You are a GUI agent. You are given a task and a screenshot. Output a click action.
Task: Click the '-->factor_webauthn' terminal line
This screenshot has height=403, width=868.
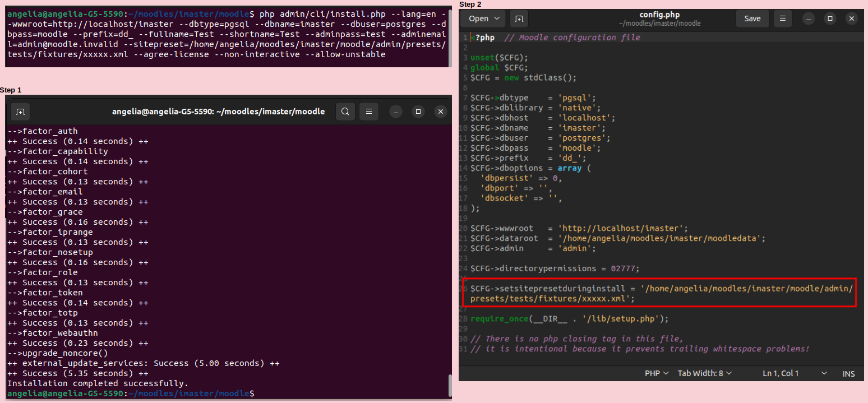pyautogui.click(x=52, y=333)
